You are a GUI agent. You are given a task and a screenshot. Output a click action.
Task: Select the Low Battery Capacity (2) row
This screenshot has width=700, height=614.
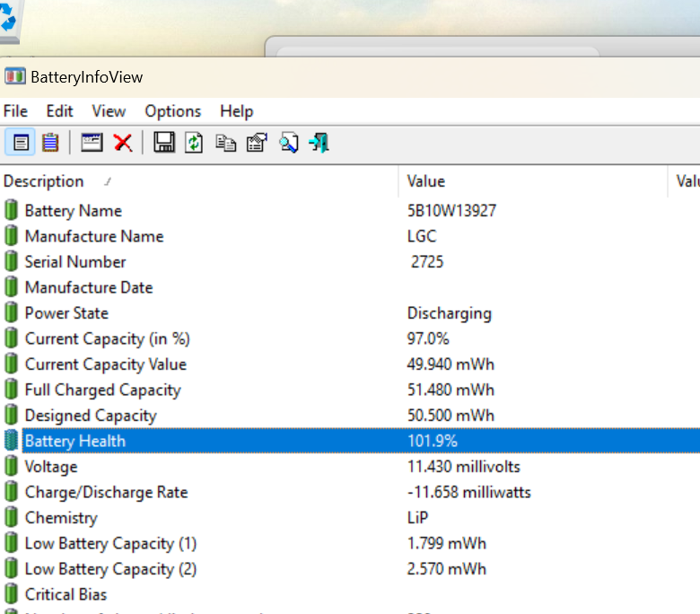(x=350, y=568)
